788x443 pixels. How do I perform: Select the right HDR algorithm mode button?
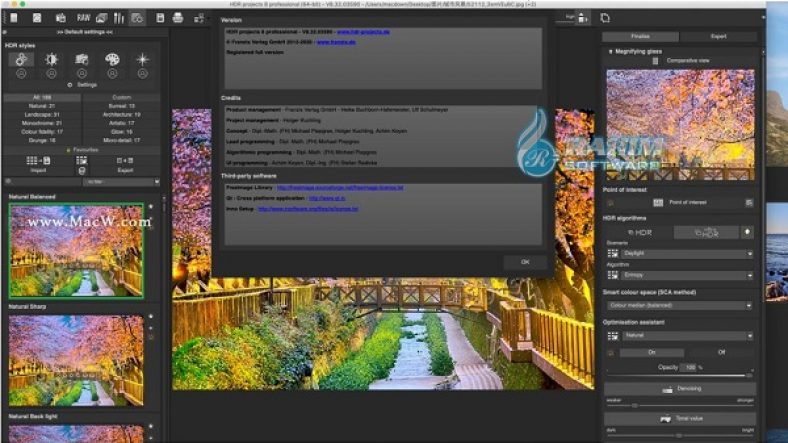(707, 233)
